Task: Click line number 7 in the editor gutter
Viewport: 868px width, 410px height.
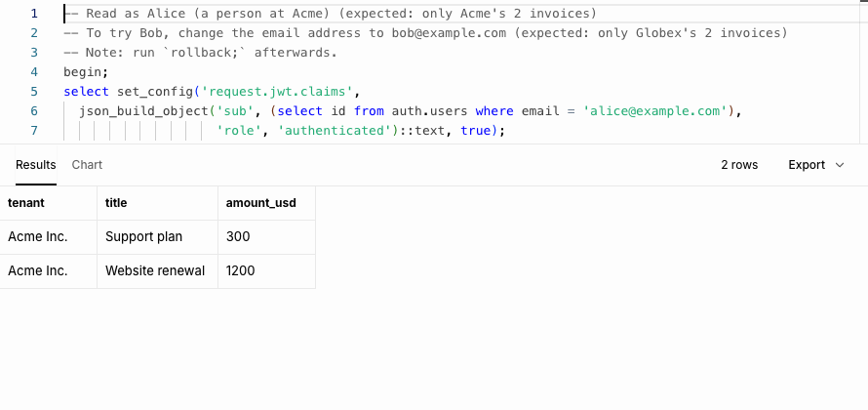Action: point(34,130)
